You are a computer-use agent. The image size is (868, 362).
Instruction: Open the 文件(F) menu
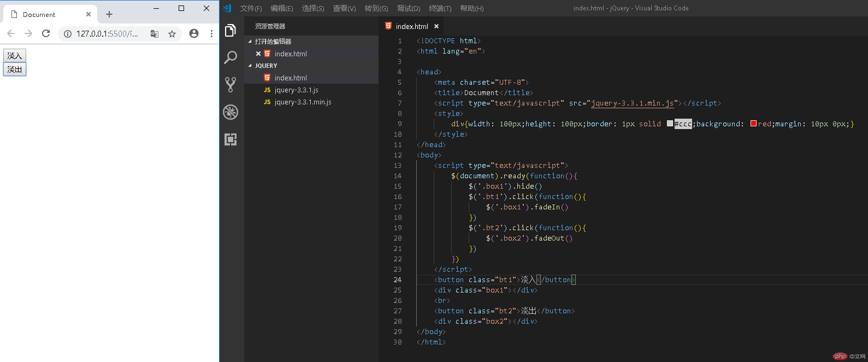point(251,8)
